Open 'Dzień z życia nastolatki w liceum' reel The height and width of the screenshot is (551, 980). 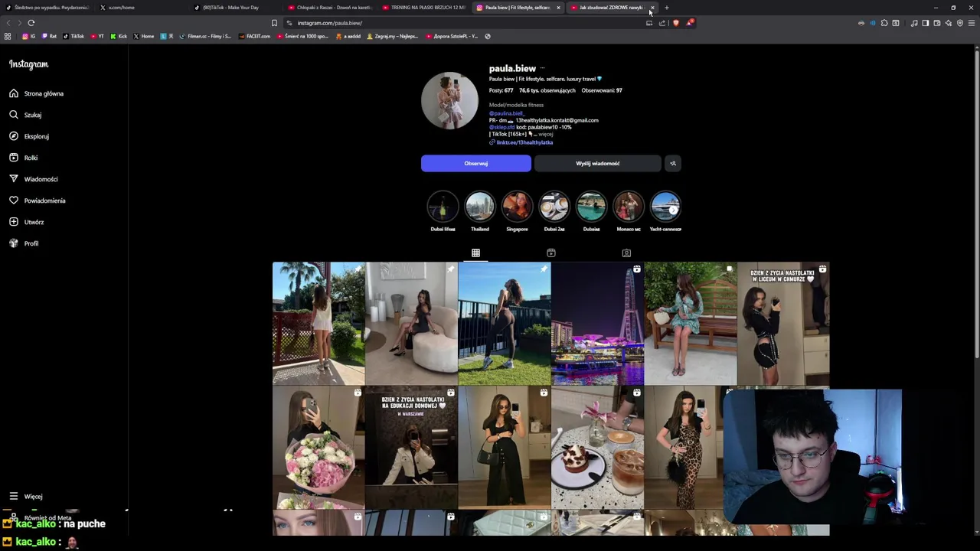pos(782,323)
